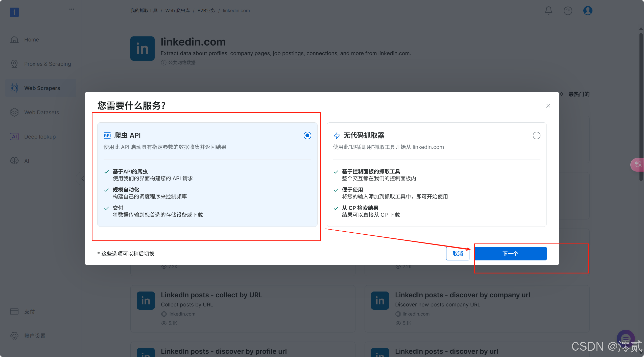Collapse the sidebar with the chevron arrow
This screenshot has width=644, height=357.
83,178
